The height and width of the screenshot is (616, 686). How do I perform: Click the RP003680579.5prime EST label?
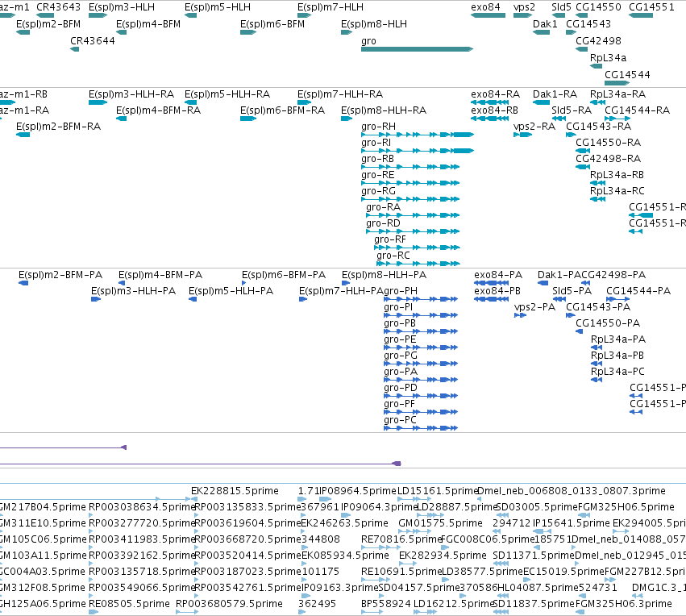click(x=229, y=604)
